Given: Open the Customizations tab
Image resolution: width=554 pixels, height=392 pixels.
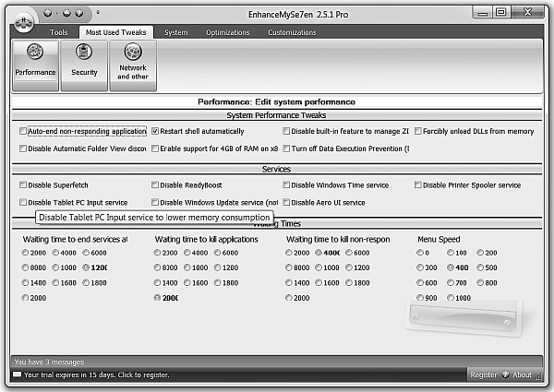Looking at the screenshot, I should coord(292,32).
